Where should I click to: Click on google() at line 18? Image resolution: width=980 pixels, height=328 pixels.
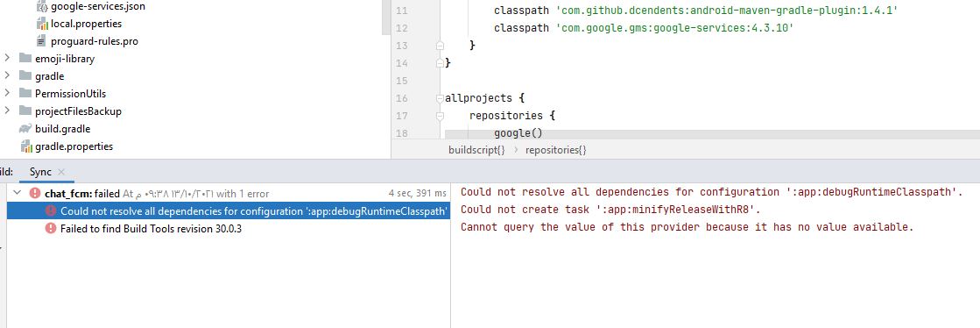518,133
